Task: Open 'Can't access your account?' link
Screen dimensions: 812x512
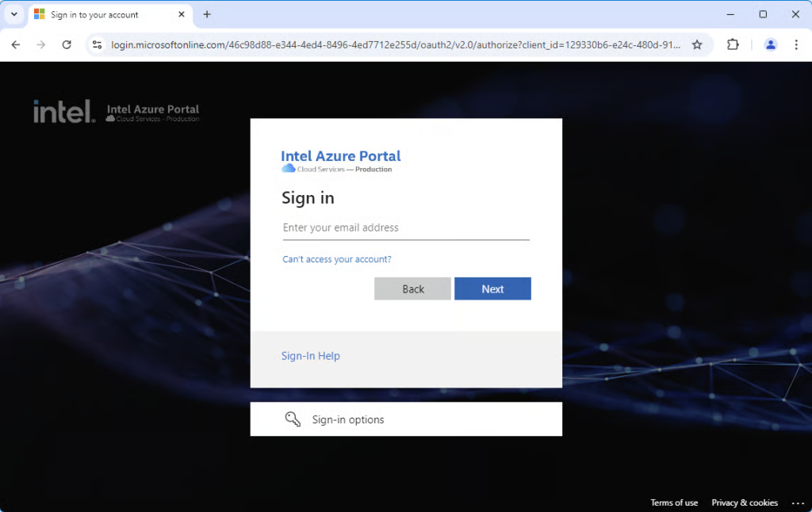Action: point(337,259)
